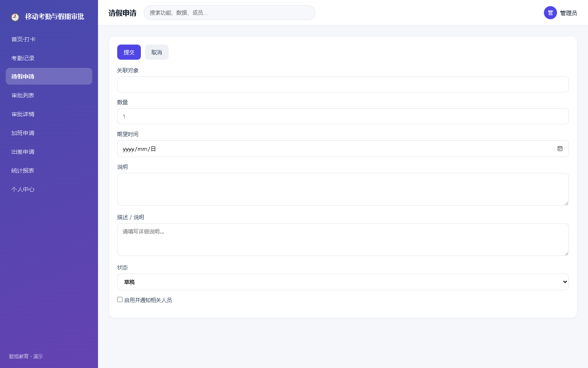Toggle 启用并通知相关人员 checkbox
Viewport: 588px width, 368px height.
[120, 300]
